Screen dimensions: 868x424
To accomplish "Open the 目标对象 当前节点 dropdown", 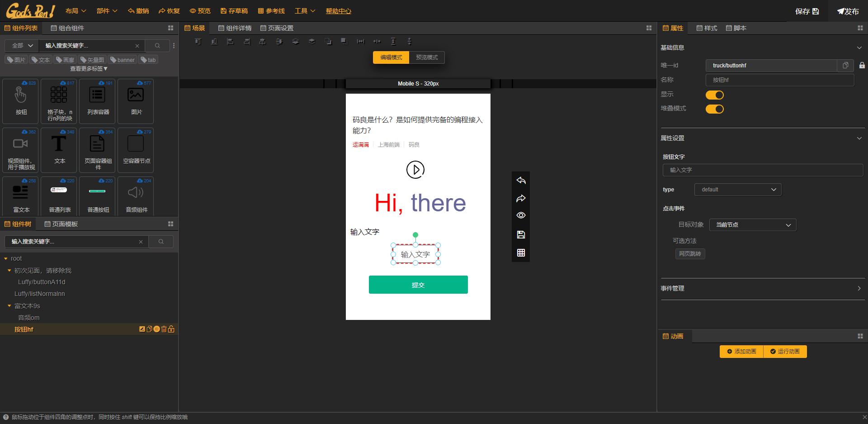I will (x=753, y=225).
